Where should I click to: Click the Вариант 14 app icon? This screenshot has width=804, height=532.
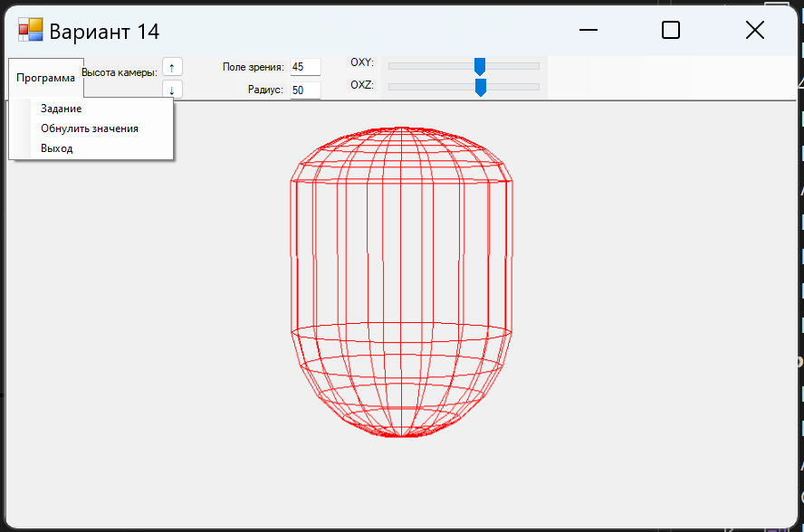30,30
